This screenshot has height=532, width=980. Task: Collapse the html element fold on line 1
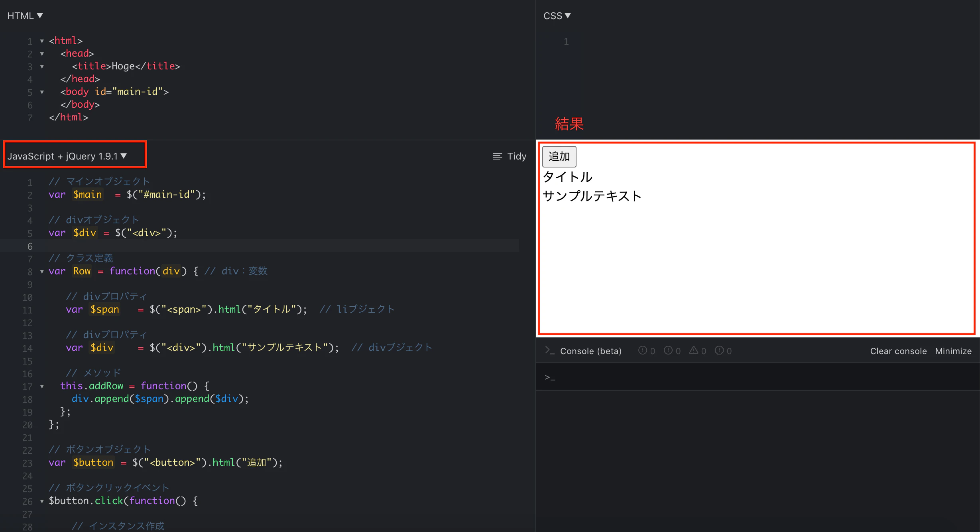(42, 40)
